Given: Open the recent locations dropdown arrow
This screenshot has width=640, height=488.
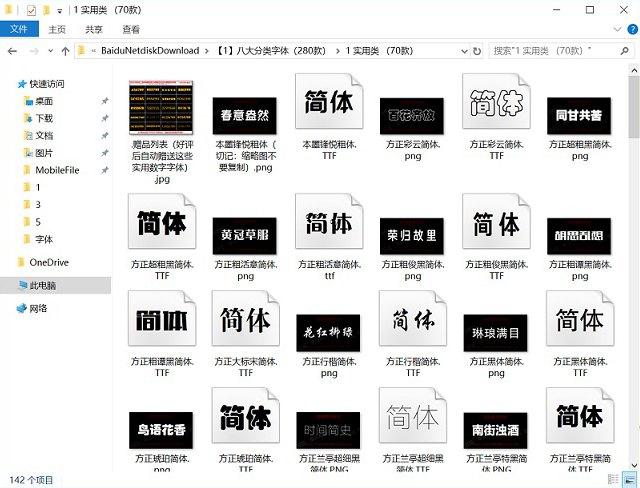Looking at the screenshot, I should (51, 51).
